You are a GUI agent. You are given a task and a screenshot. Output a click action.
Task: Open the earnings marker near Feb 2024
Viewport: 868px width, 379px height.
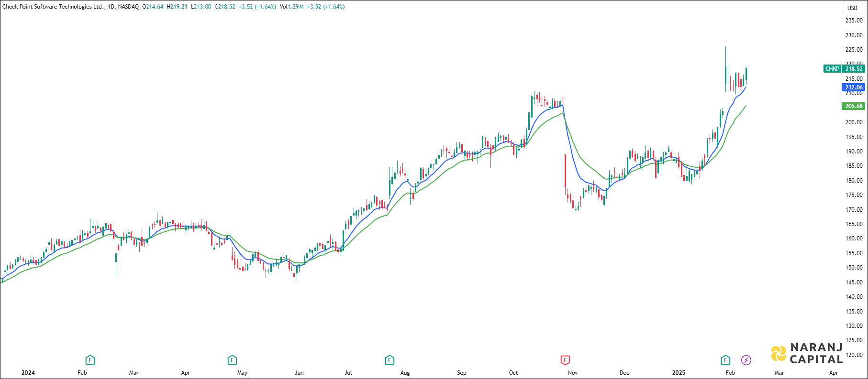pyautogui.click(x=90, y=360)
